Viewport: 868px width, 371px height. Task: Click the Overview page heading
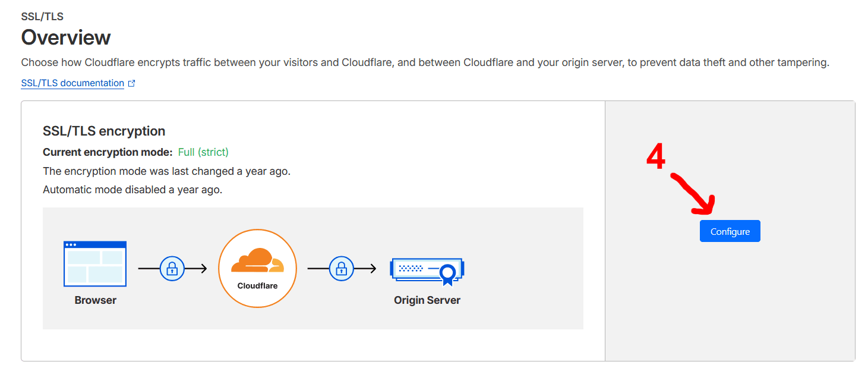tap(66, 37)
